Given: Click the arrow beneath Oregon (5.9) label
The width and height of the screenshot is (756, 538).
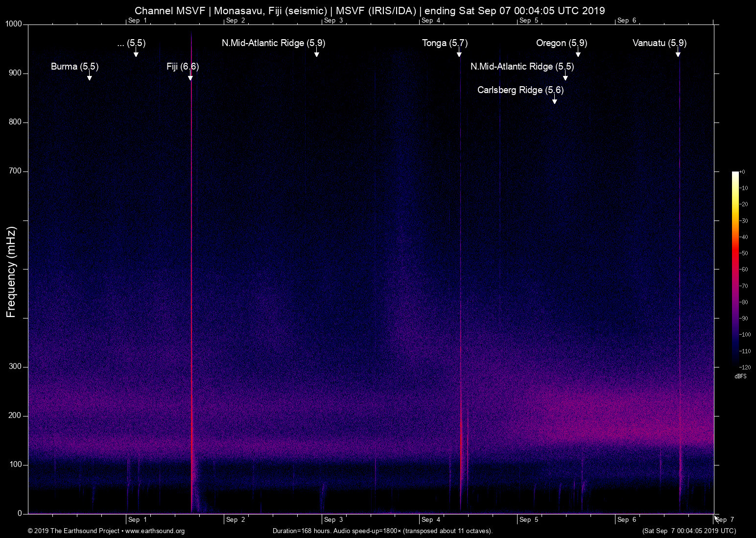Looking at the screenshot, I should coord(578,54).
